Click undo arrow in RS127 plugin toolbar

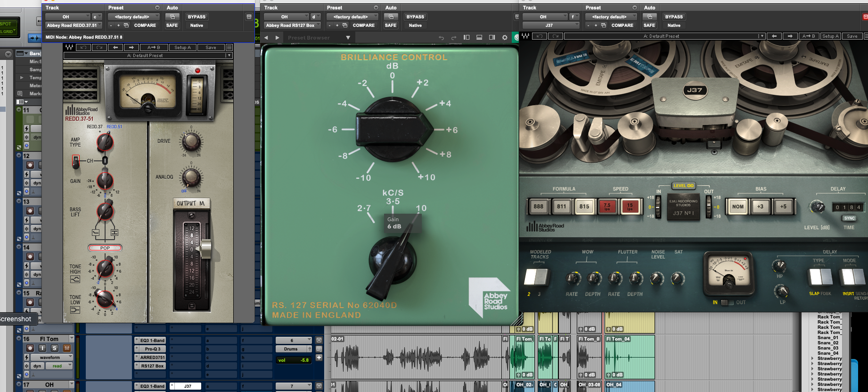(441, 38)
